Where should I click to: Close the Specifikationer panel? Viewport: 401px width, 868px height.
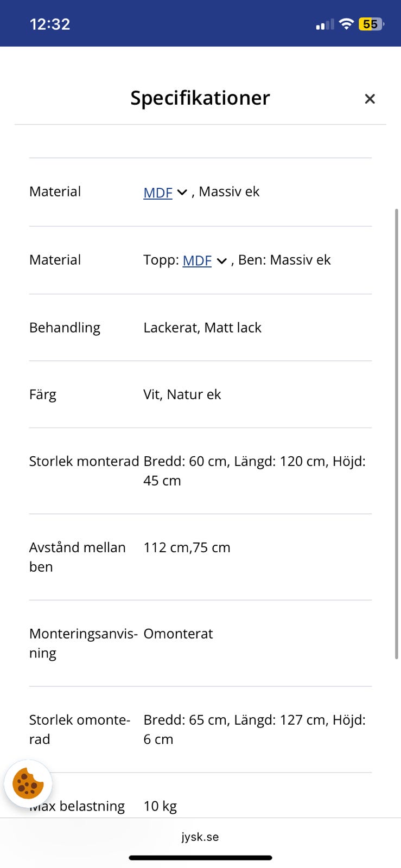pos(370,99)
